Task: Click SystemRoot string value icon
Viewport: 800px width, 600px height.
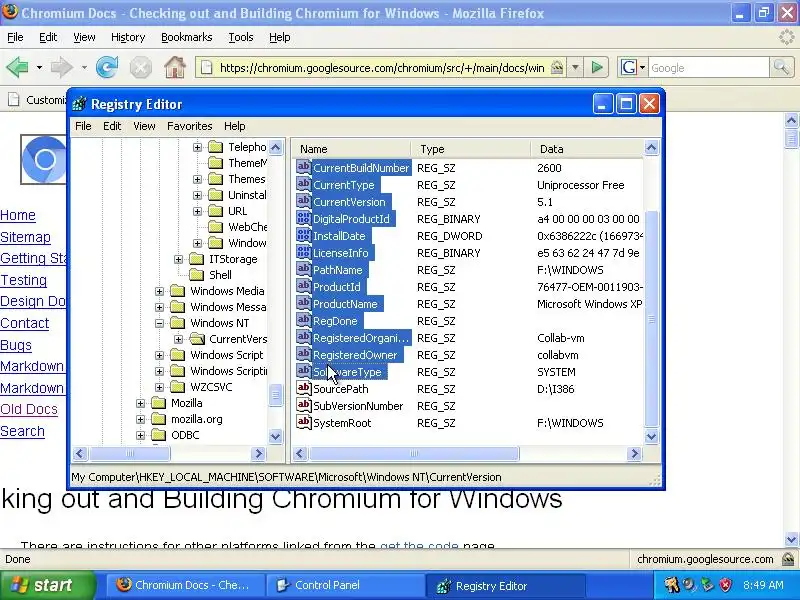Action: click(304, 422)
